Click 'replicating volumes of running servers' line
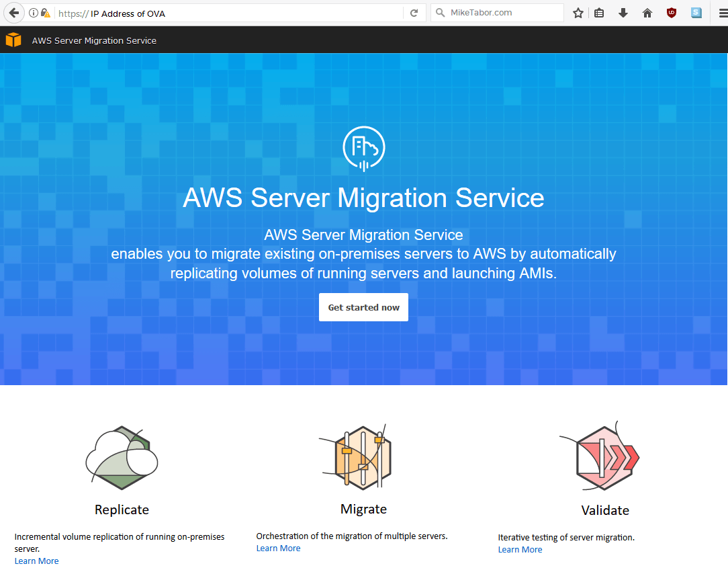This screenshot has height=570, width=728. tap(363, 273)
